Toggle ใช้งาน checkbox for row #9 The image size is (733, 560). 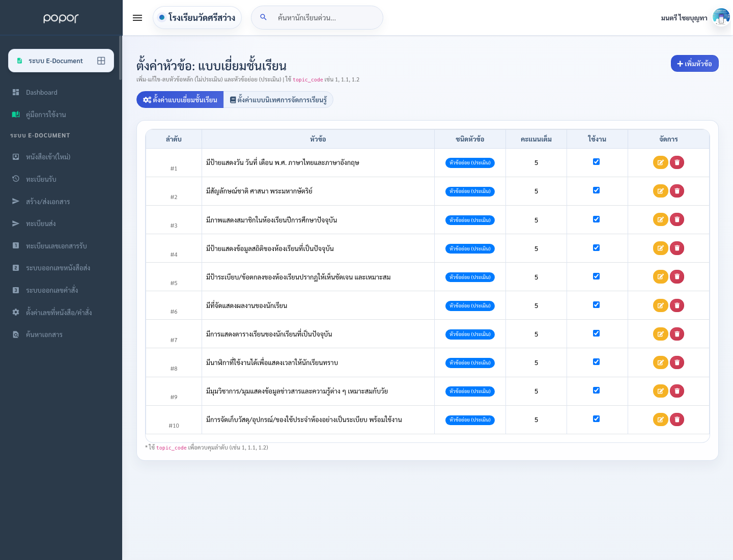(596, 390)
